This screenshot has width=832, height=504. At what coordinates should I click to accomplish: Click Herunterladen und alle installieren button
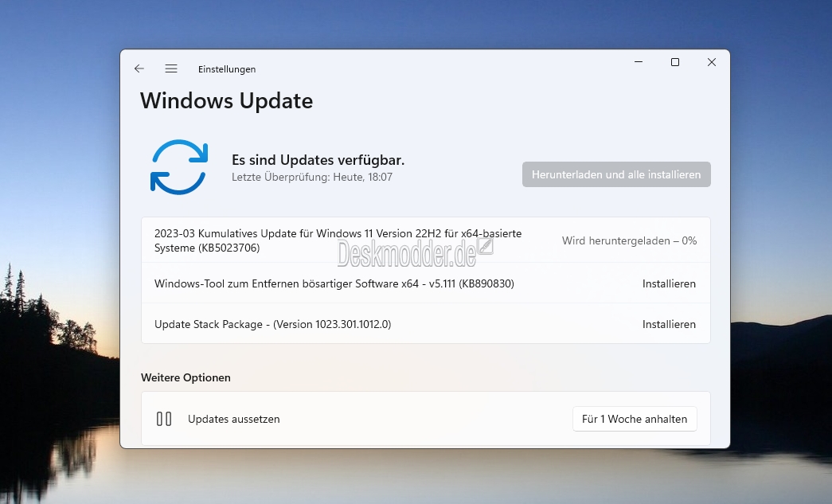pos(616,174)
